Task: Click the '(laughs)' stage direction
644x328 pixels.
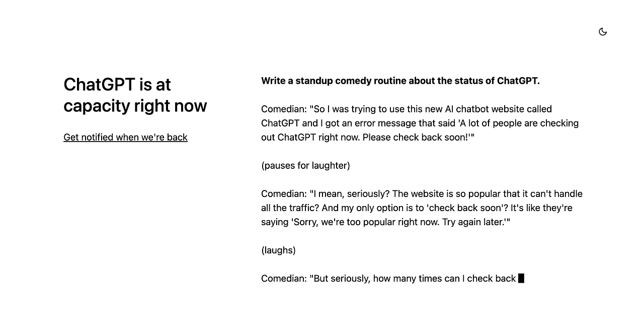Action: click(278, 250)
